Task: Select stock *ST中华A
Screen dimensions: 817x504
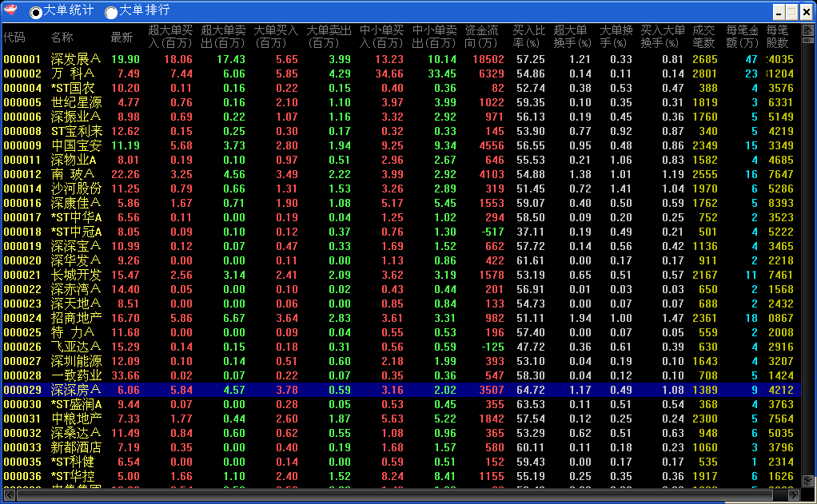Action: pos(76,217)
